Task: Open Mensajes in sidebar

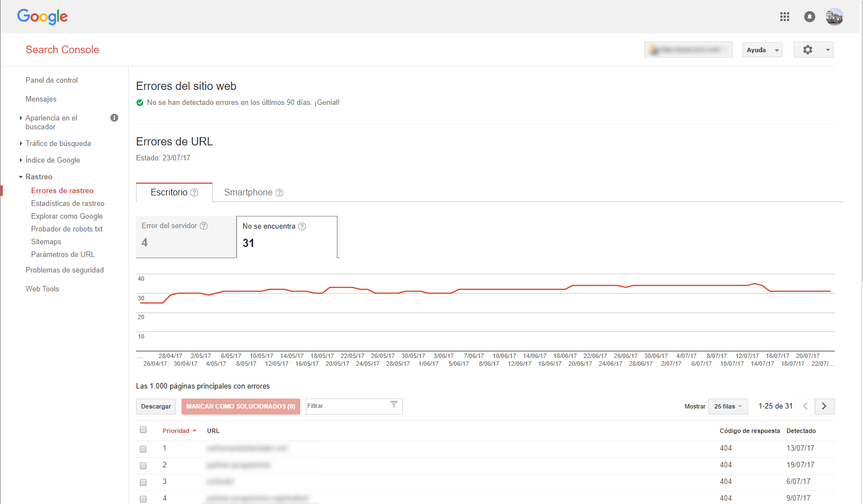Action: (x=41, y=99)
